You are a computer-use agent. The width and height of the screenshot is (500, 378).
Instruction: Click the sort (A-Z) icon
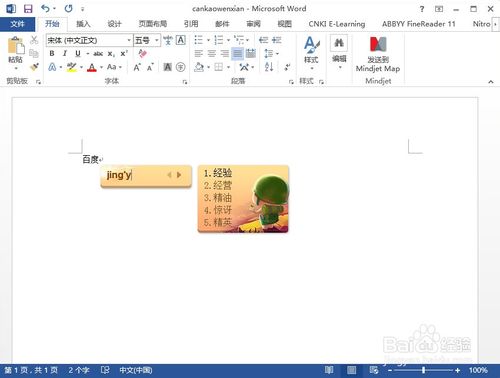pos(269,67)
